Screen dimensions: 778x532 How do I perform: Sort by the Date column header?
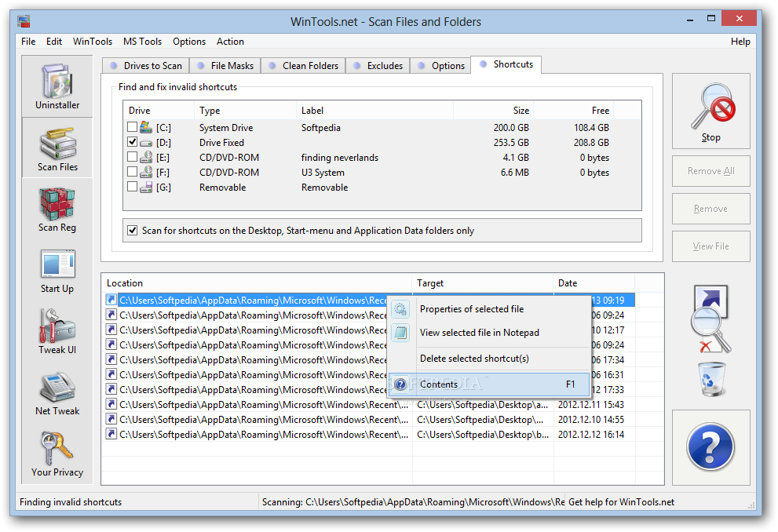coord(594,283)
